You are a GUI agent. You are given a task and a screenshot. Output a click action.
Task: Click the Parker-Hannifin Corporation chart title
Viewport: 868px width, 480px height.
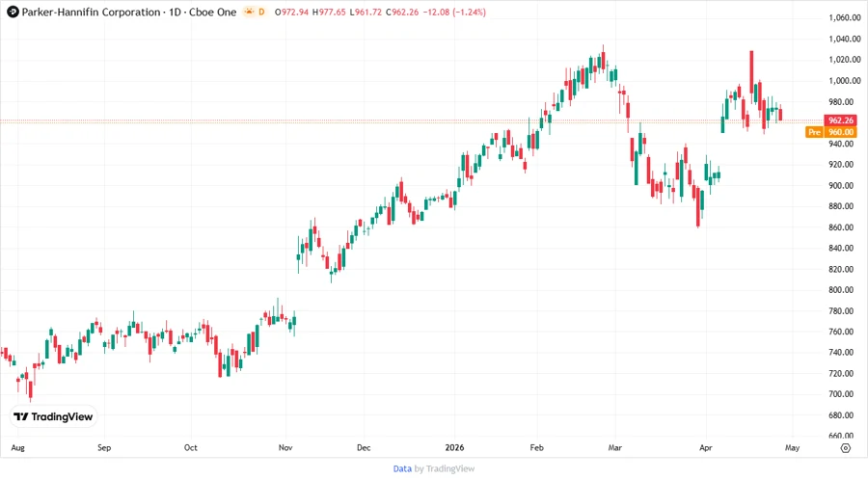click(91, 12)
